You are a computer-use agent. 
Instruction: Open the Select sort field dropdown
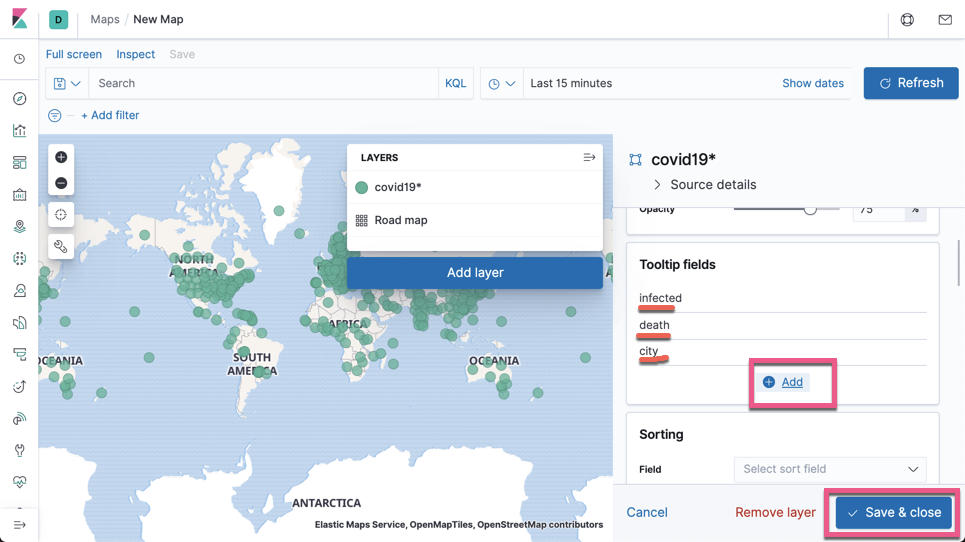[830, 469]
